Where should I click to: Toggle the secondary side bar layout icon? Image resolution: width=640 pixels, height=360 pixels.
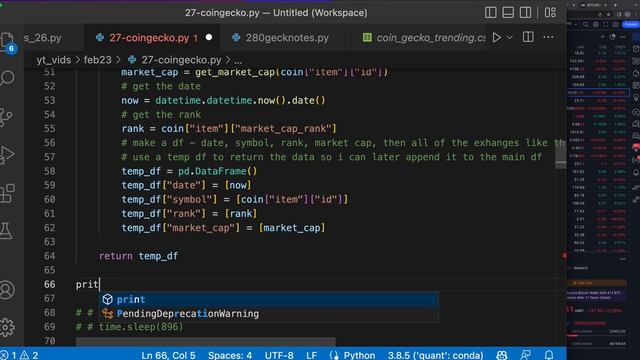(x=526, y=13)
